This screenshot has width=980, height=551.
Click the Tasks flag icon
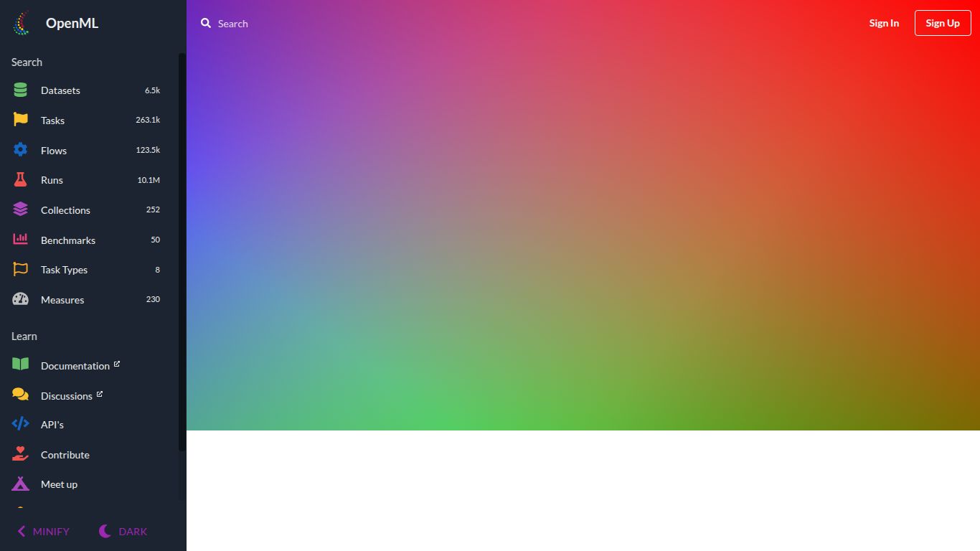[19, 119]
